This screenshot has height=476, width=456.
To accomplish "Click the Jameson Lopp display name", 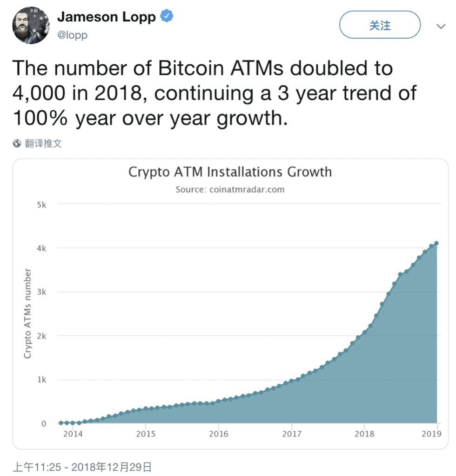I will click(106, 17).
